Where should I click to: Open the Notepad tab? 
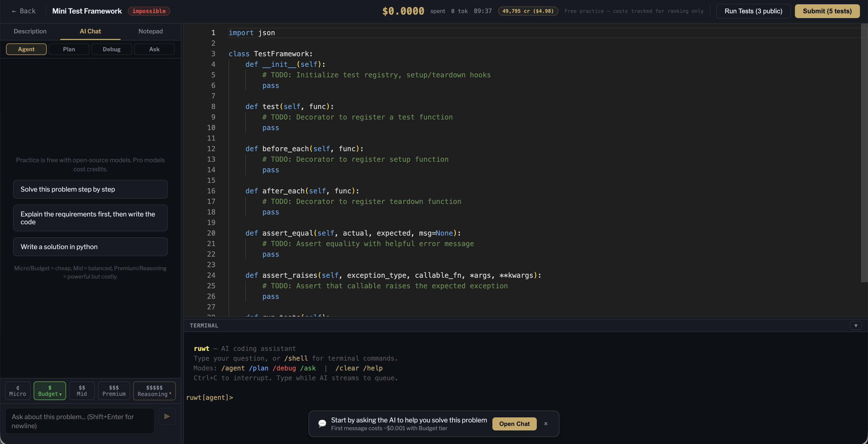pyautogui.click(x=150, y=31)
